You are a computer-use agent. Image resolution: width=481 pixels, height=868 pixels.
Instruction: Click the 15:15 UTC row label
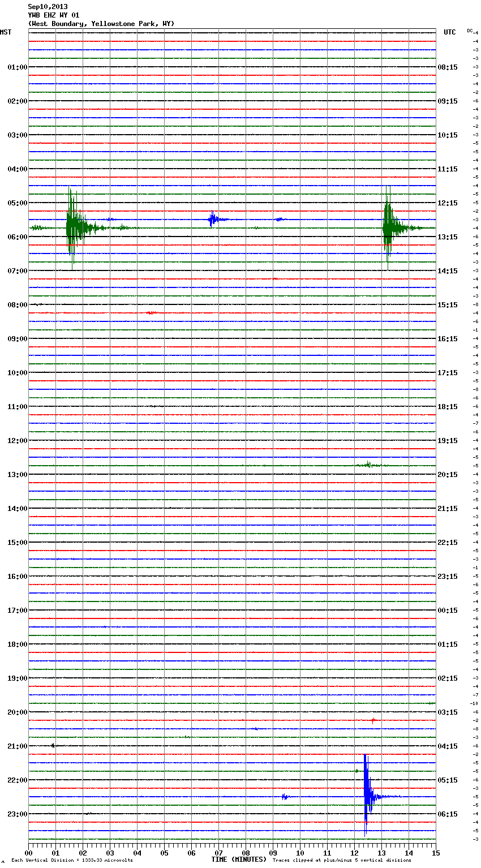click(448, 305)
